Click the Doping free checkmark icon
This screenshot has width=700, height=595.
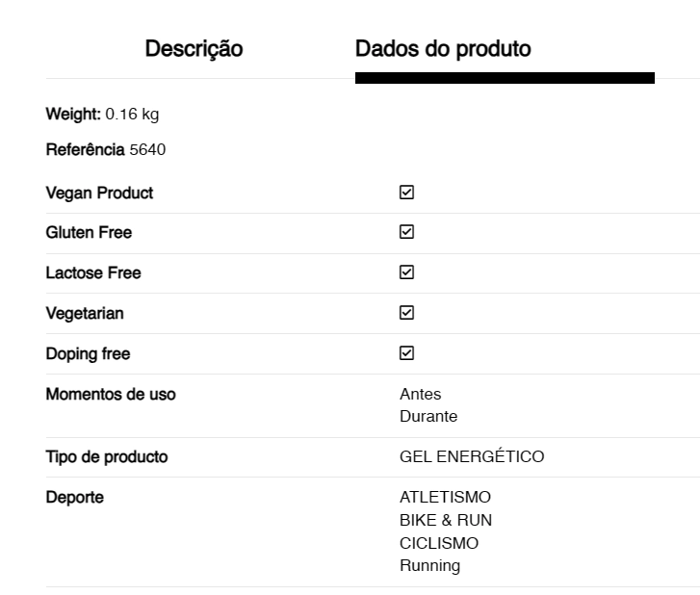pyautogui.click(x=406, y=353)
